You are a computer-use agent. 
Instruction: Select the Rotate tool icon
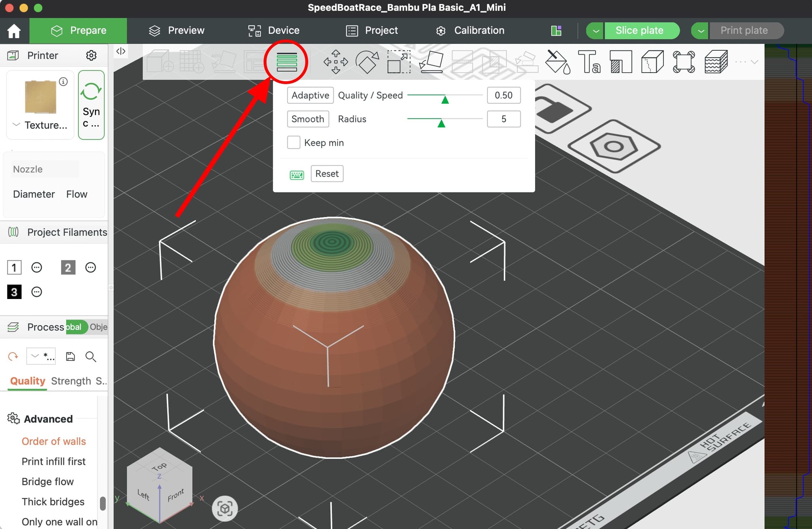[367, 62]
